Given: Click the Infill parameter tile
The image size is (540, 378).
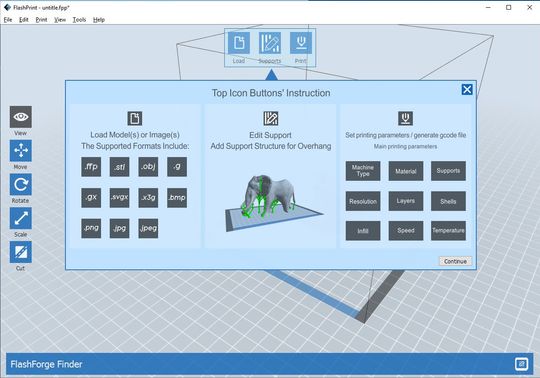Looking at the screenshot, I should point(363,231).
